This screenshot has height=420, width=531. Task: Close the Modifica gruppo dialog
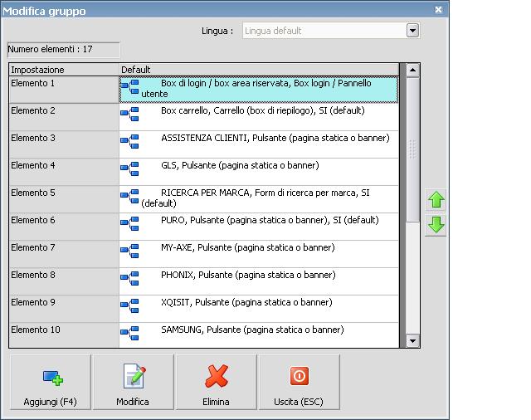tap(438, 9)
